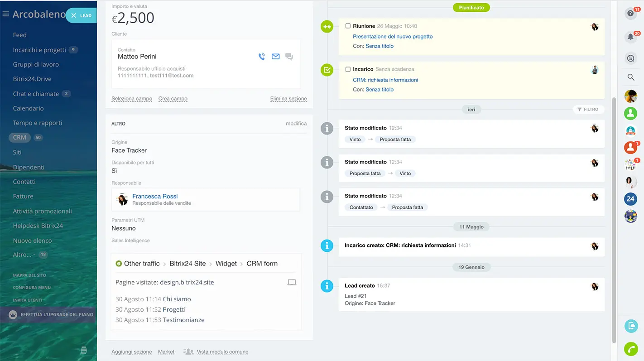
Task: Click the Proposta fatta → Vinto status row
Action: (x=380, y=173)
